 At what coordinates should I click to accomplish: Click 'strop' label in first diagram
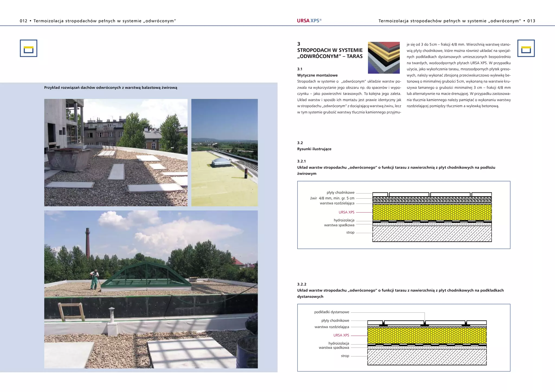pos(350,233)
